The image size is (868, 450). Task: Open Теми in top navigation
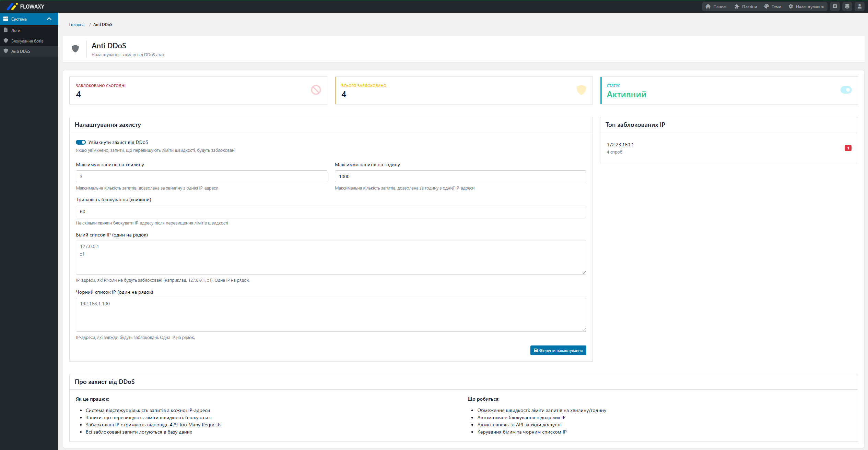click(x=773, y=7)
